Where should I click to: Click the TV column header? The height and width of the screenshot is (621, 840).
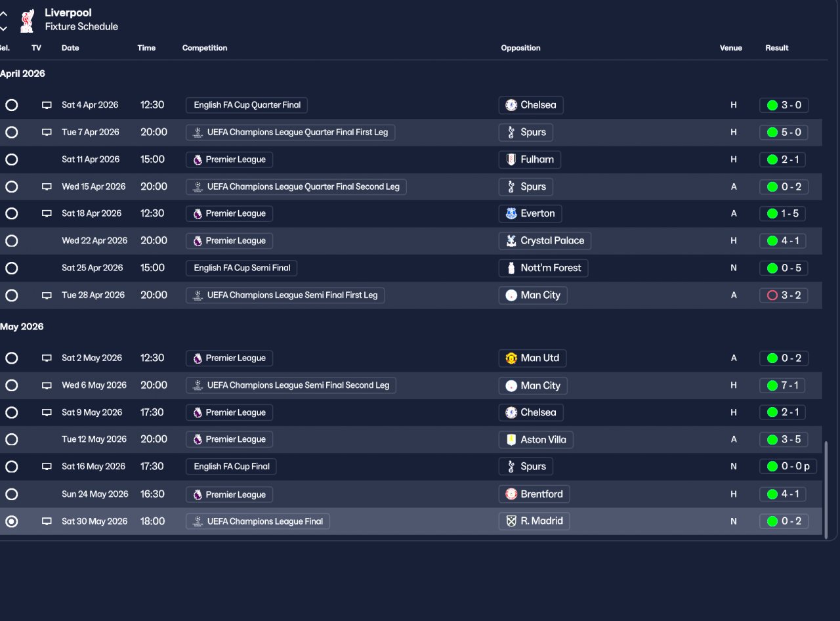[x=36, y=48]
